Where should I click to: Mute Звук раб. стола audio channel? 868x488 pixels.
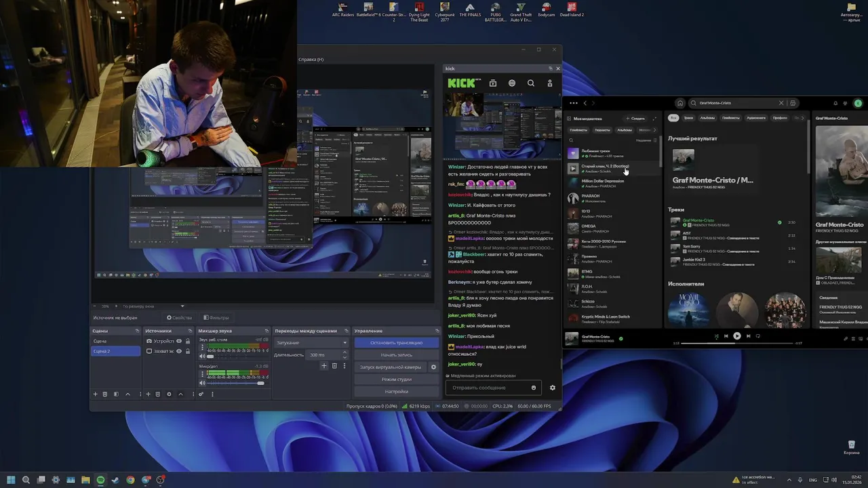click(x=201, y=356)
